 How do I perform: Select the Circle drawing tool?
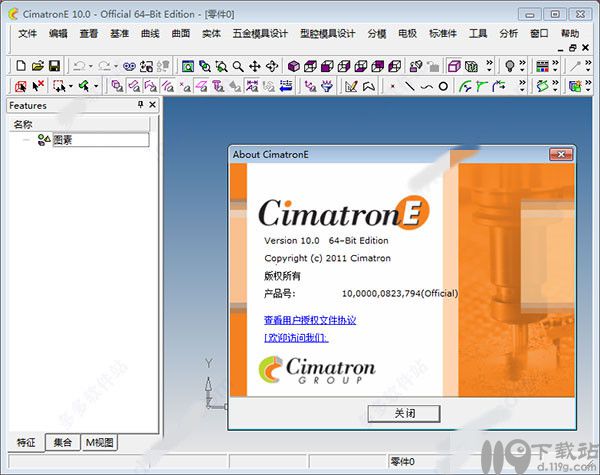click(x=443, y=87)
